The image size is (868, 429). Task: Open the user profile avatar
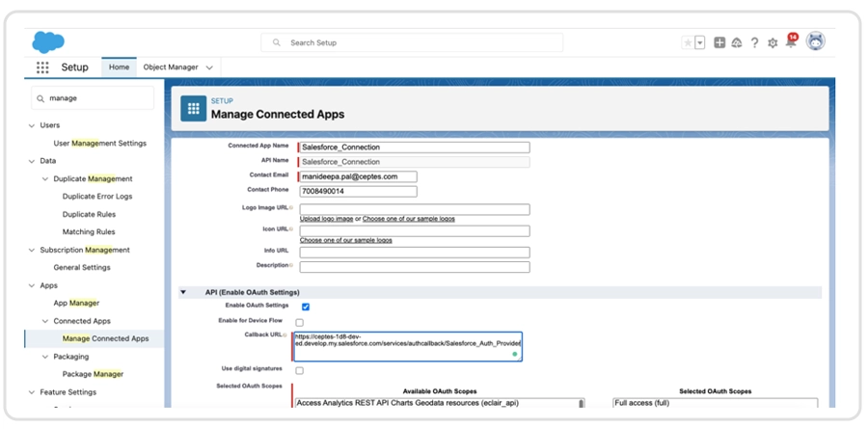(815, 41)
